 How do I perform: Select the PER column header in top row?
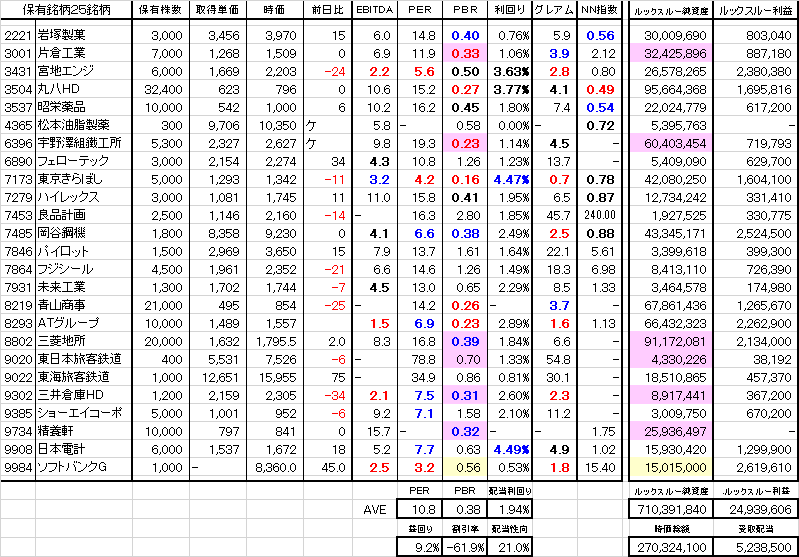tap(420, 10)
